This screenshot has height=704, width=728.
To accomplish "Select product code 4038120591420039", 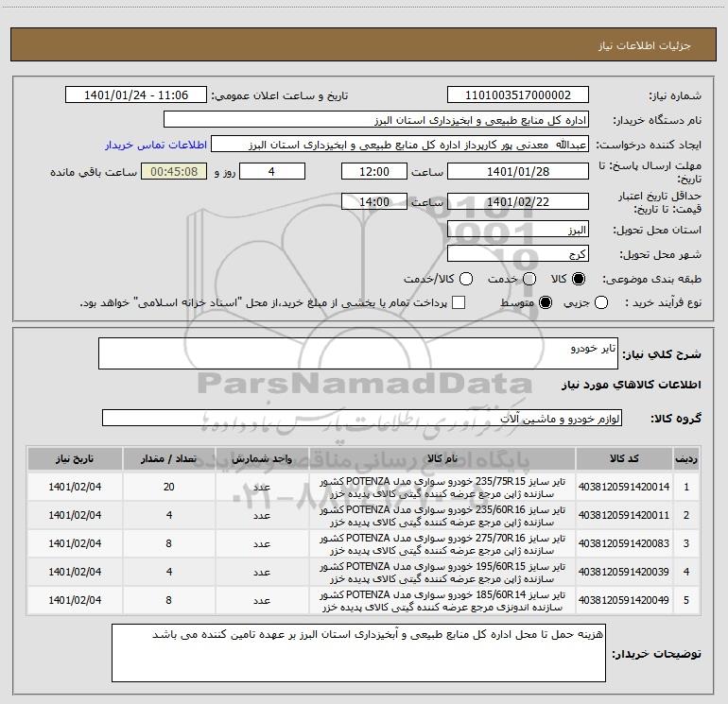I will coord(624,572).
